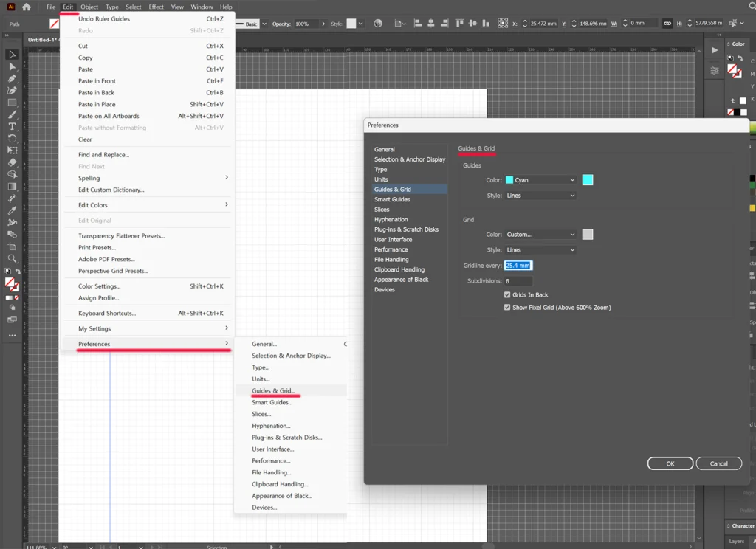Select the Untitled-1 document tab
756x549 pixels.
[42, 40]
